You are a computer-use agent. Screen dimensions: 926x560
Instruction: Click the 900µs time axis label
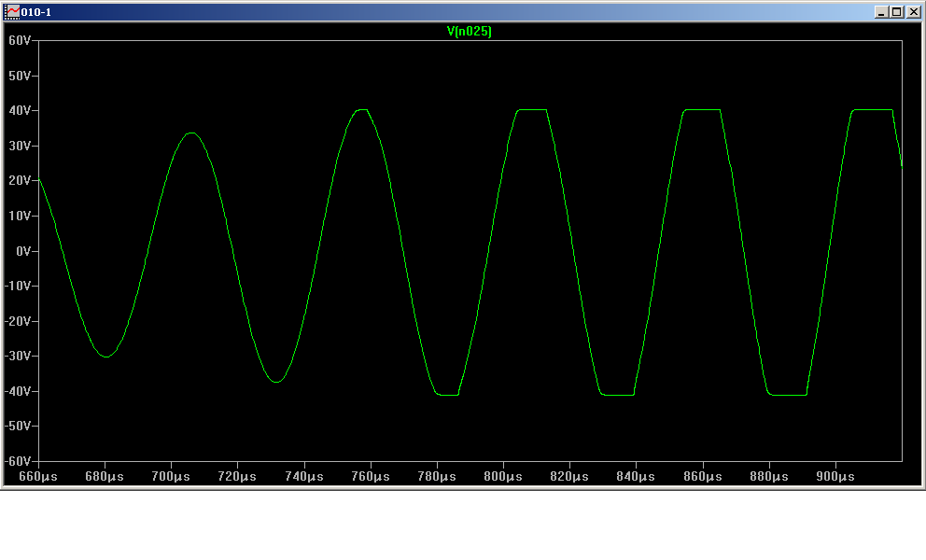(835, 476)
